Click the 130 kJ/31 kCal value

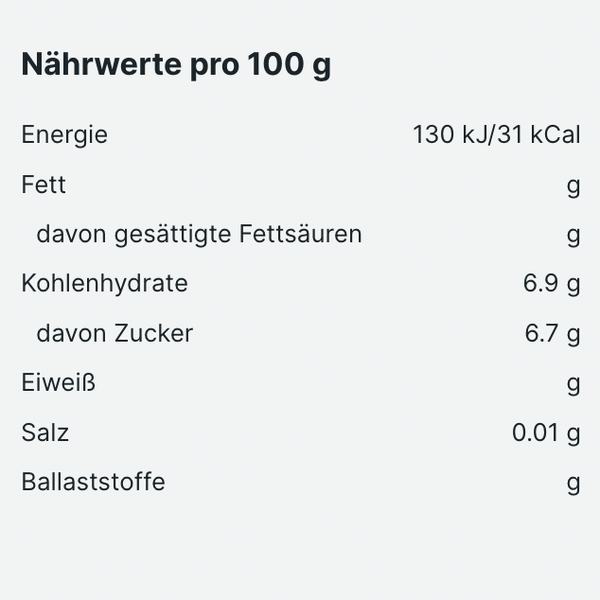click(x=497, y=135)
